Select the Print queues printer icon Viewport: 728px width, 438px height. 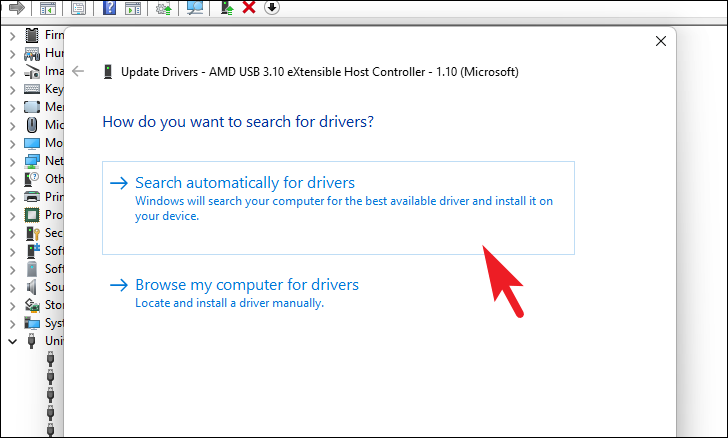[32, 197]
